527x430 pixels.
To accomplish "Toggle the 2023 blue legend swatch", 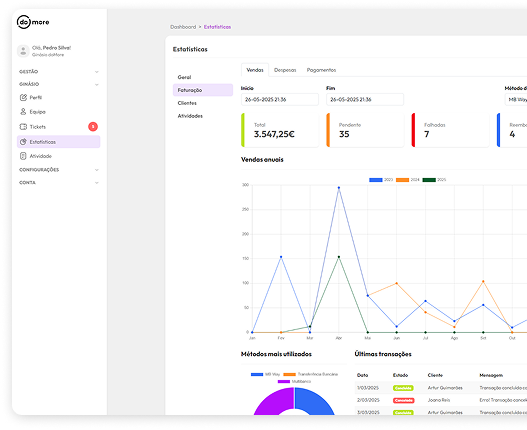I will (x=376, y=180).
